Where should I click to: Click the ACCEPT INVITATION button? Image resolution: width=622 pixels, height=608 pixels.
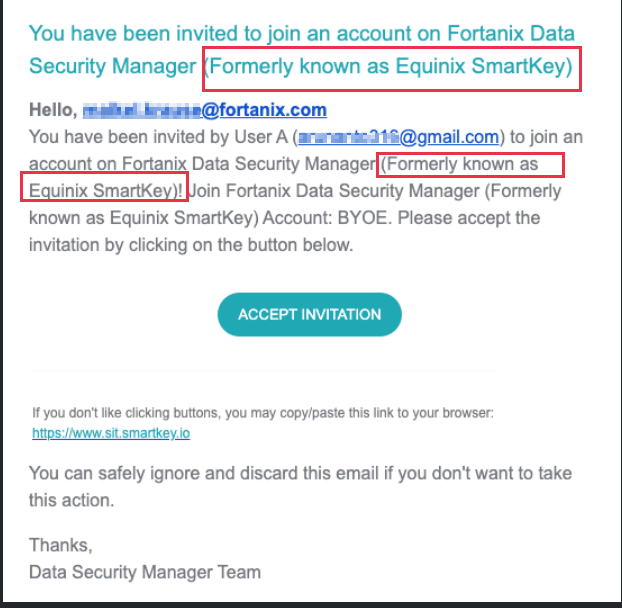(x=309, y=314)
